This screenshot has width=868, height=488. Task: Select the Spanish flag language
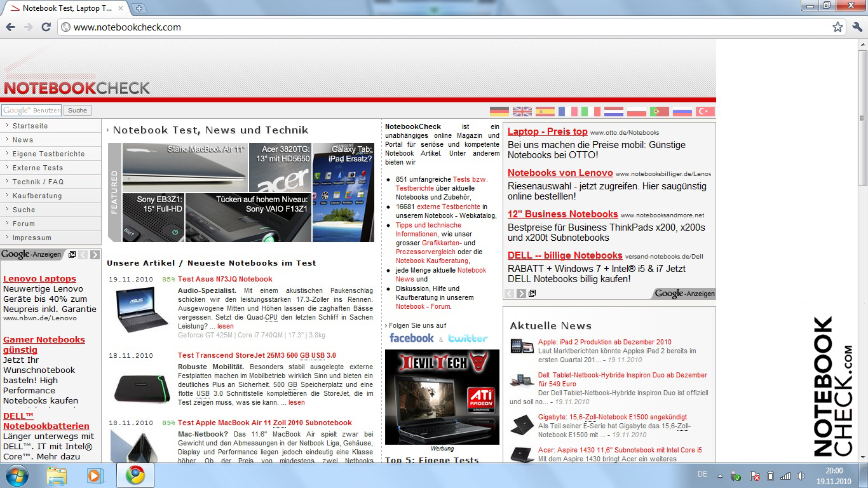coord(545,111)
